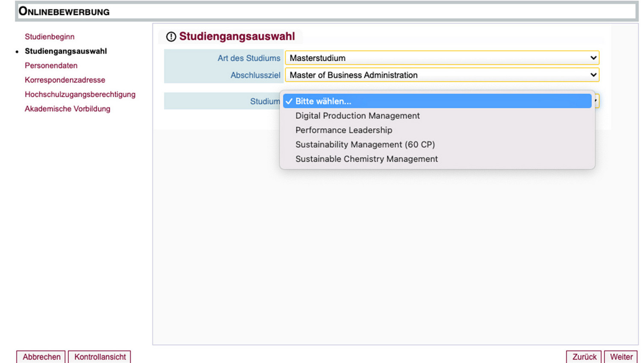Continue with the Weiter button

pos(621,357)
